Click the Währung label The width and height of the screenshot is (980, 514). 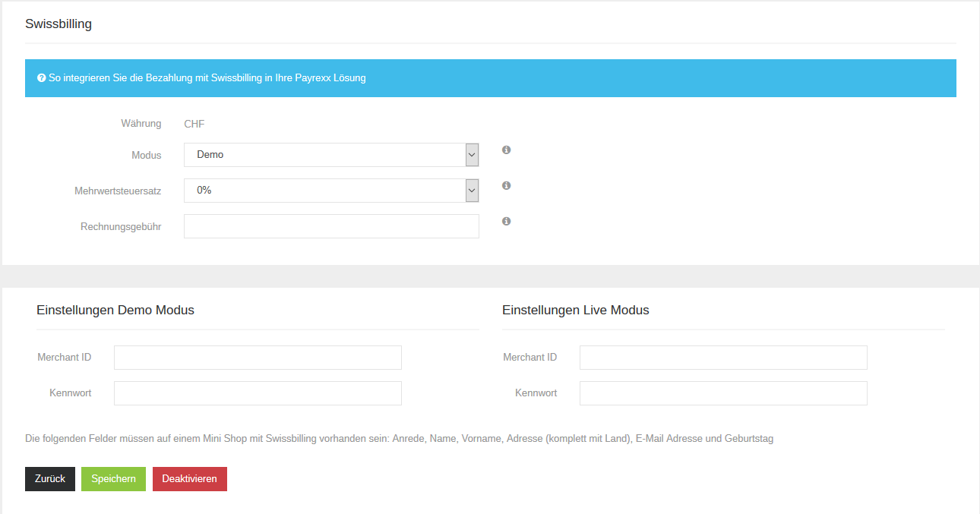click(x=141, y=123)
